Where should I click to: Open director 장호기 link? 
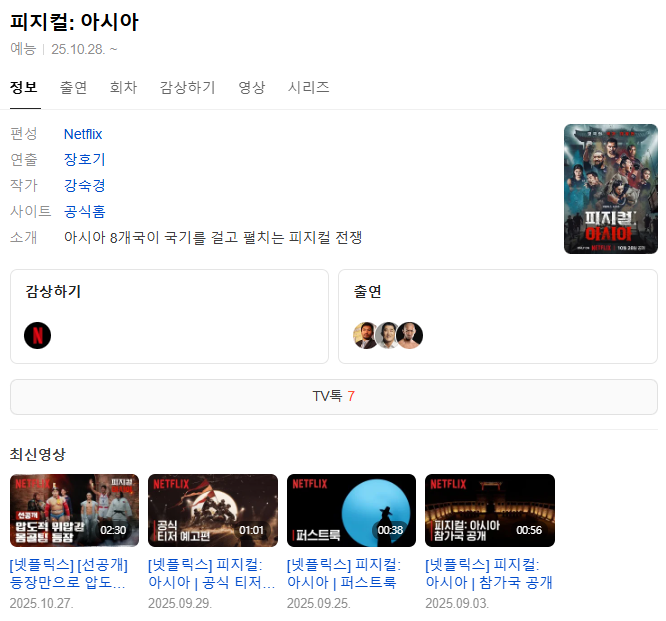[x=84, y=159]
